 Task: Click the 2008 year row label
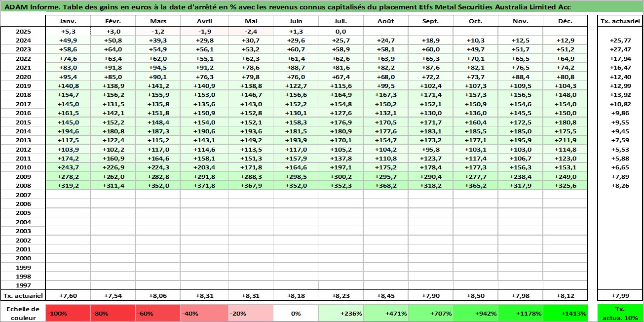(23, 186)
